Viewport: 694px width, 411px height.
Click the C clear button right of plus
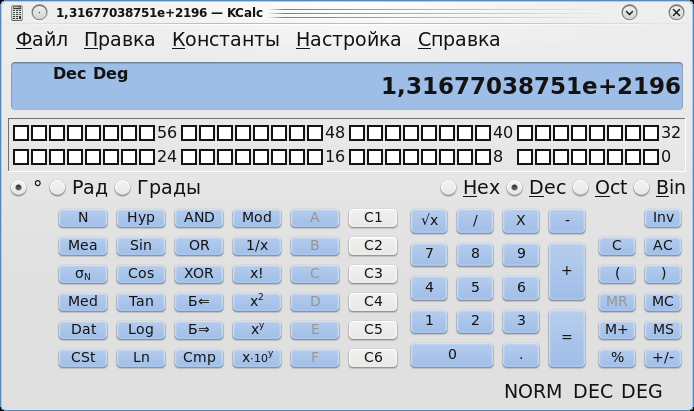coord(617,246)
